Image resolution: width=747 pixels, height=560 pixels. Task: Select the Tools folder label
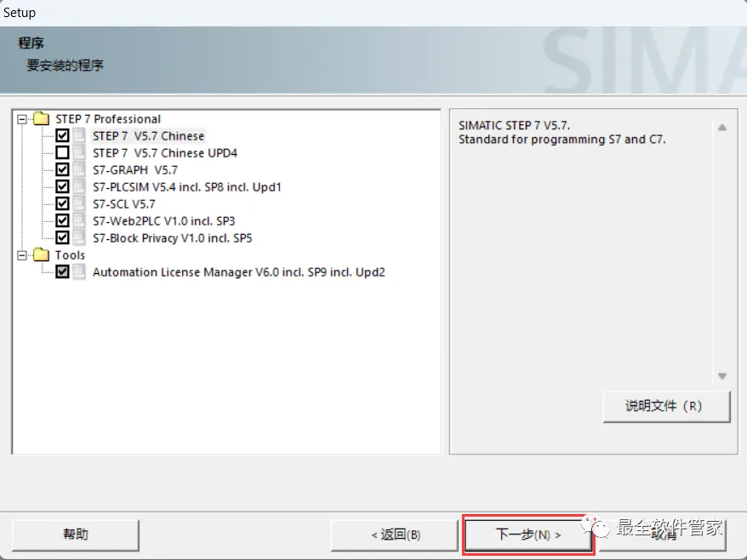point(70,255)
